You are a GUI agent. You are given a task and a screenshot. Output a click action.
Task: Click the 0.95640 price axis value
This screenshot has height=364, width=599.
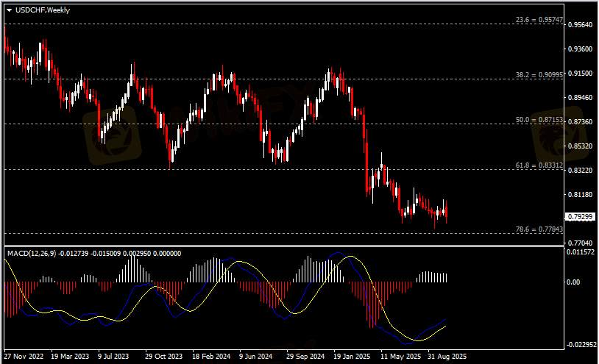(581, 25)
